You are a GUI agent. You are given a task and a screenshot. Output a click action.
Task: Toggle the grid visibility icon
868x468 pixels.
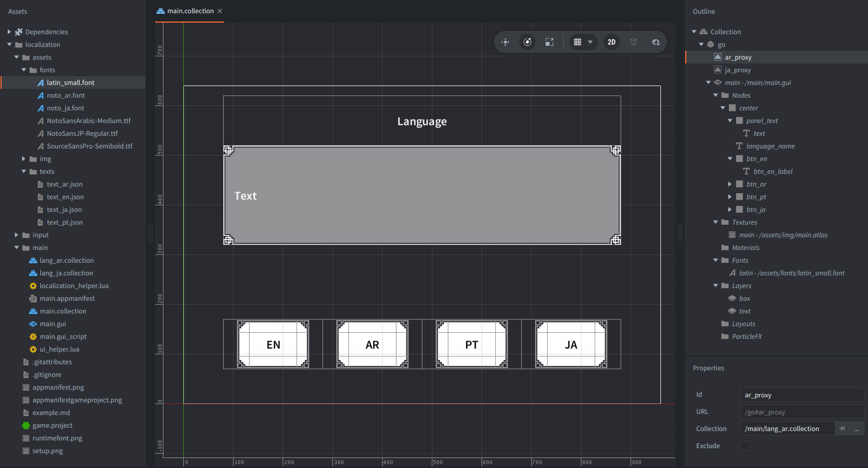point(578,42)
